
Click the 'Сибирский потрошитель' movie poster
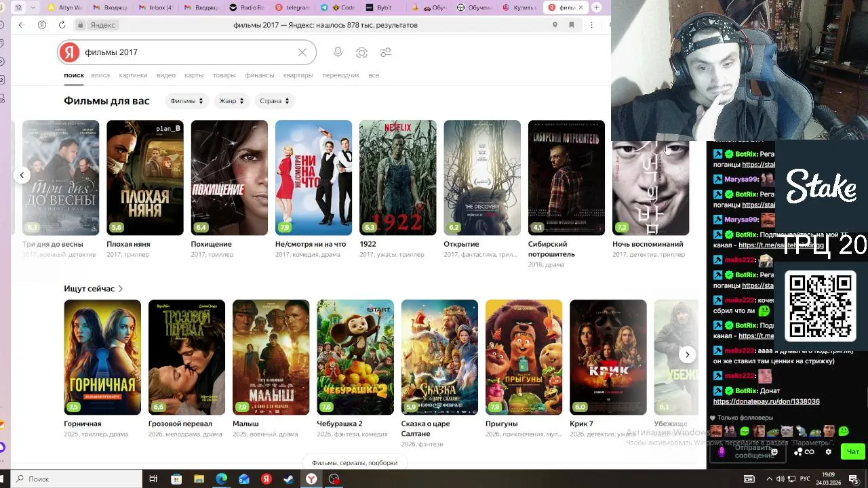coord(566,178)
